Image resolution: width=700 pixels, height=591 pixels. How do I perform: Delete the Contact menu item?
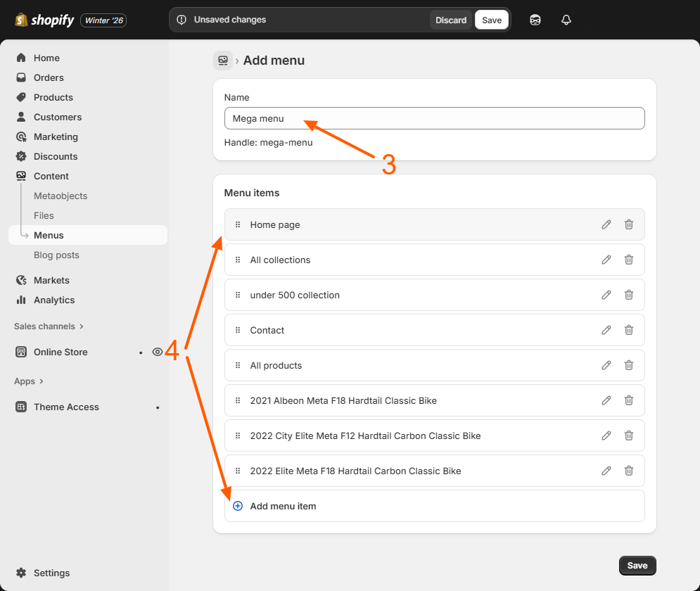628,330
